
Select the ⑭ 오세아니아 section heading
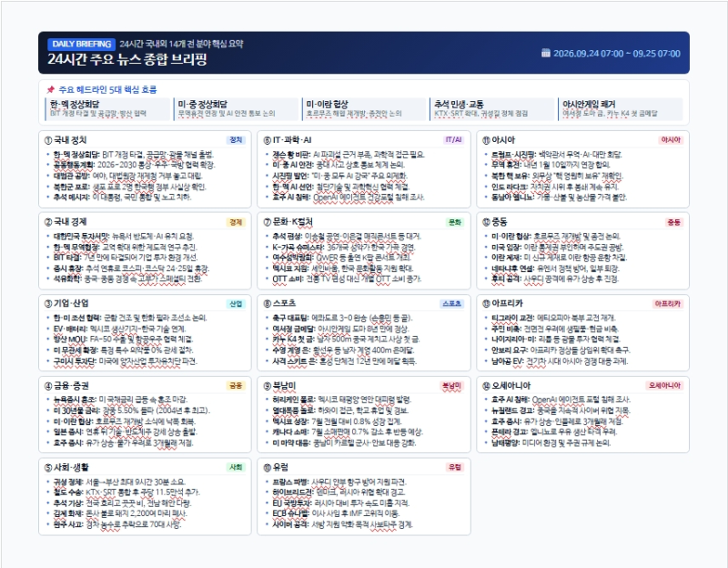tap(506, 385)
